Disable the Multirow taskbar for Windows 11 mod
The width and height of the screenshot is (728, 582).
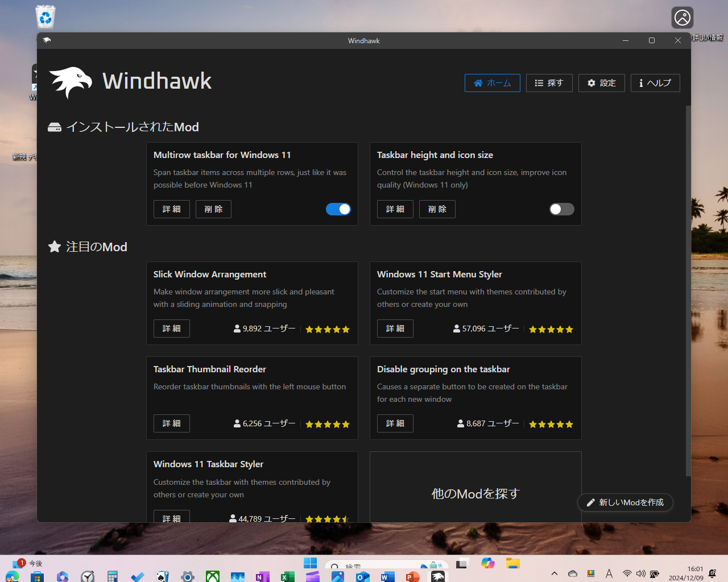[338, 209]
